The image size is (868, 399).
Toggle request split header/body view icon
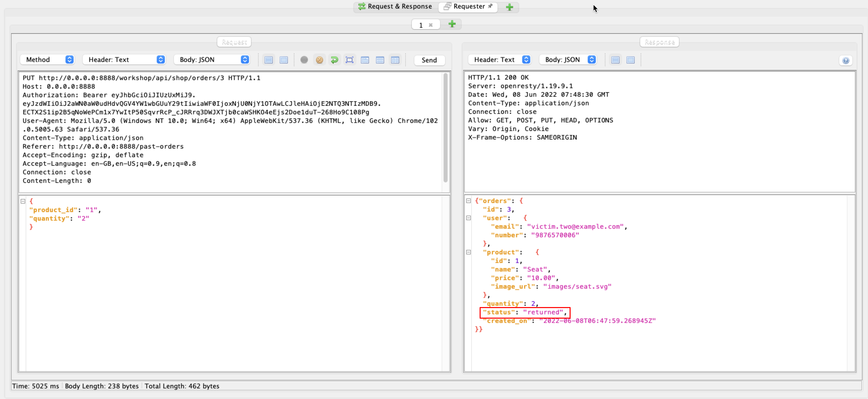(269, 60)
